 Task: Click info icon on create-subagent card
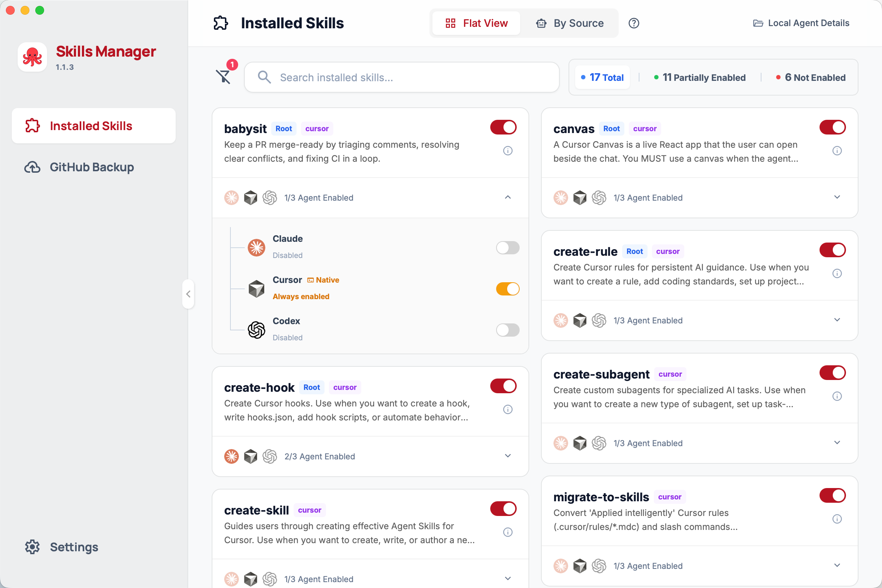[x=837, y=396]
